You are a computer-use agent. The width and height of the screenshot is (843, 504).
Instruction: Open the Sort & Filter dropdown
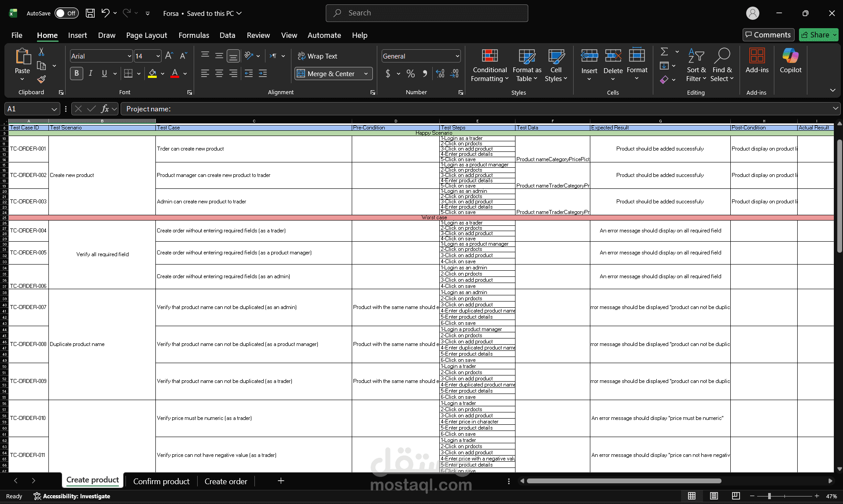(x=696, y=65)
